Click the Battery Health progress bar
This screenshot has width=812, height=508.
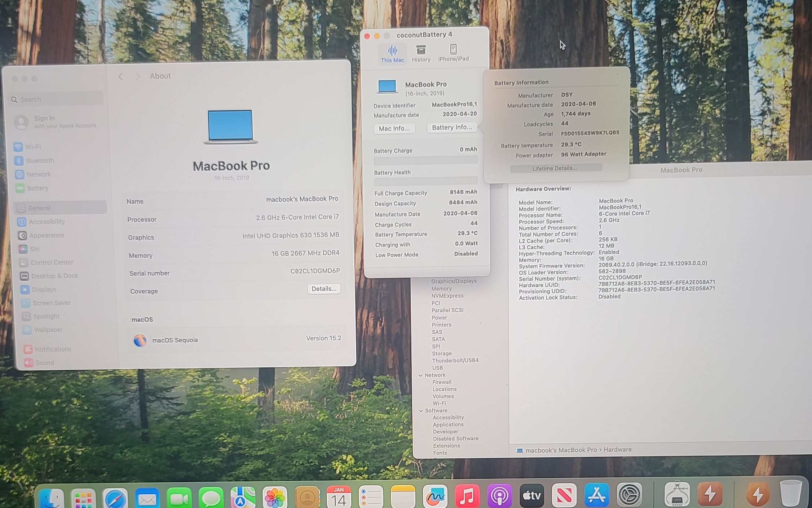425,181
